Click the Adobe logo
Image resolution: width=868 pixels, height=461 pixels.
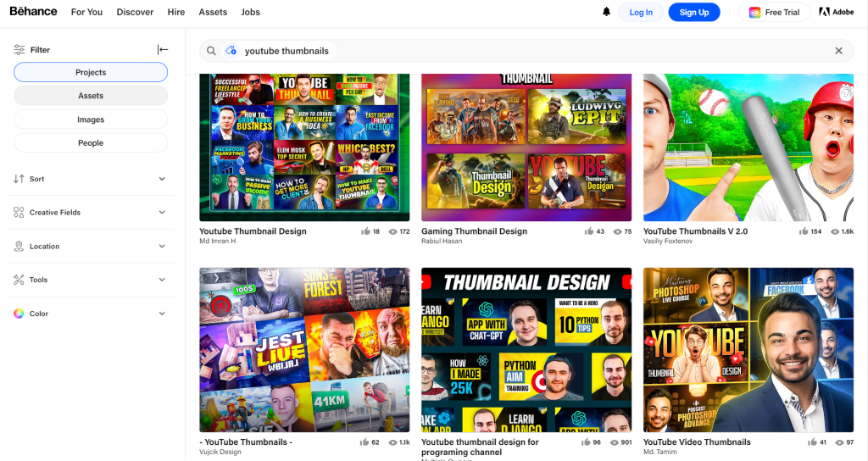(836, 12)
